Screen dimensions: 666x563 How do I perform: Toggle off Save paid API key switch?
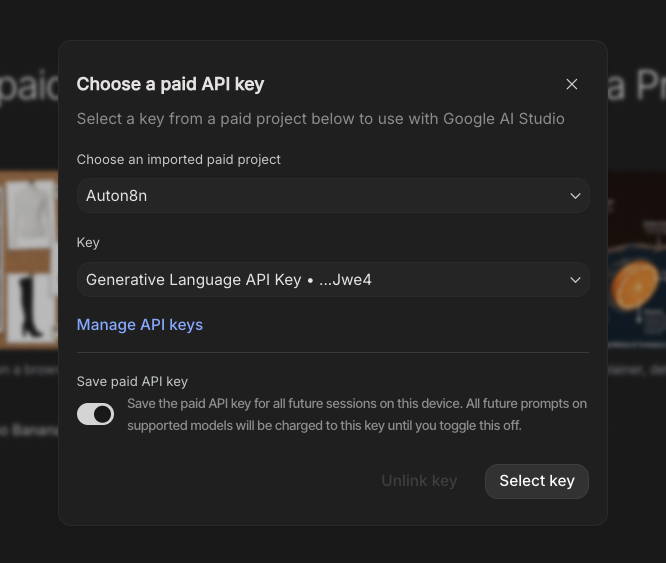click(96, 414)
